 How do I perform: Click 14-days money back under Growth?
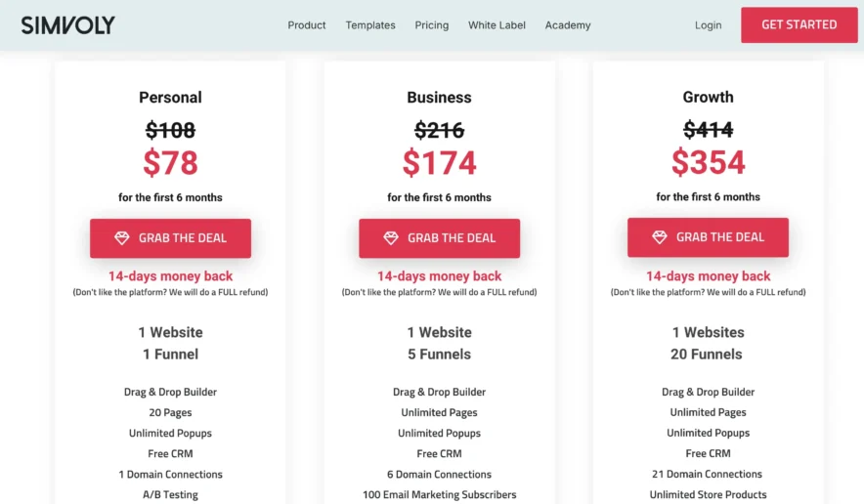[x=708, y=276]
